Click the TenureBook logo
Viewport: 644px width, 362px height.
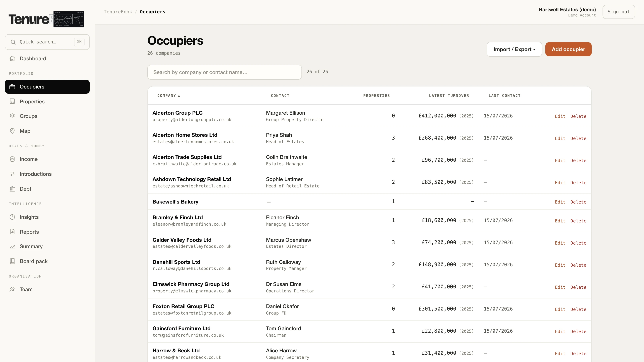(46, 19)
